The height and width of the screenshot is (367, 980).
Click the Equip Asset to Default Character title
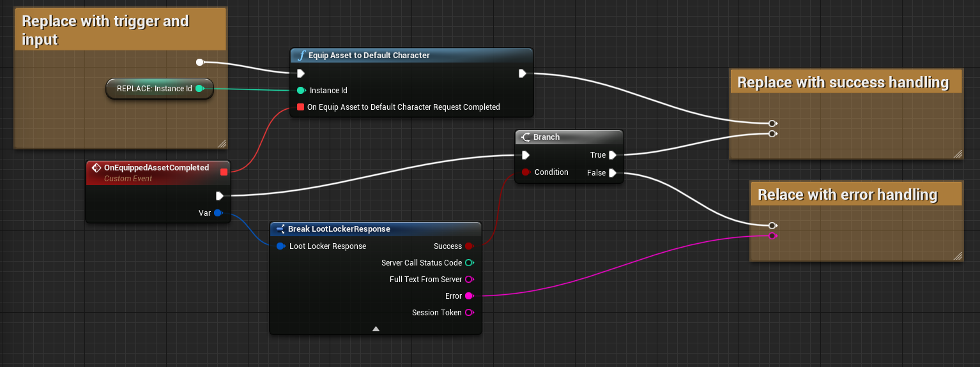coord(369,56)
